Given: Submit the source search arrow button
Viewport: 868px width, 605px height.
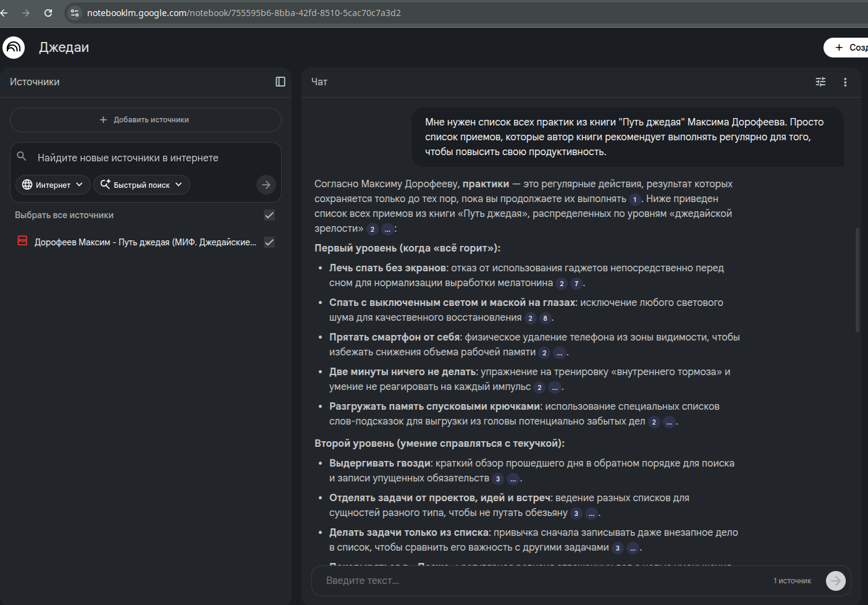Looking at the screenshot, I should tap(266, 185).
